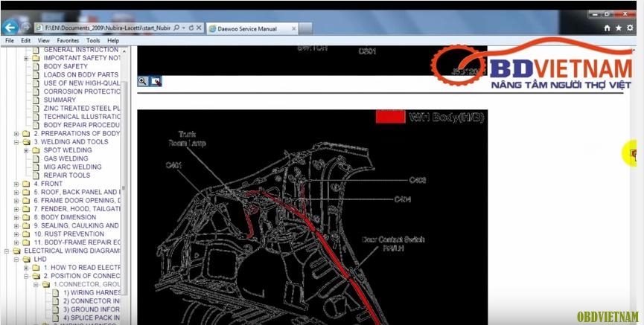Expand 2. PREPARATIONS OF BODY node
Image resolution: width=644 pixels, height=325 pixels.
coord(16,133)
